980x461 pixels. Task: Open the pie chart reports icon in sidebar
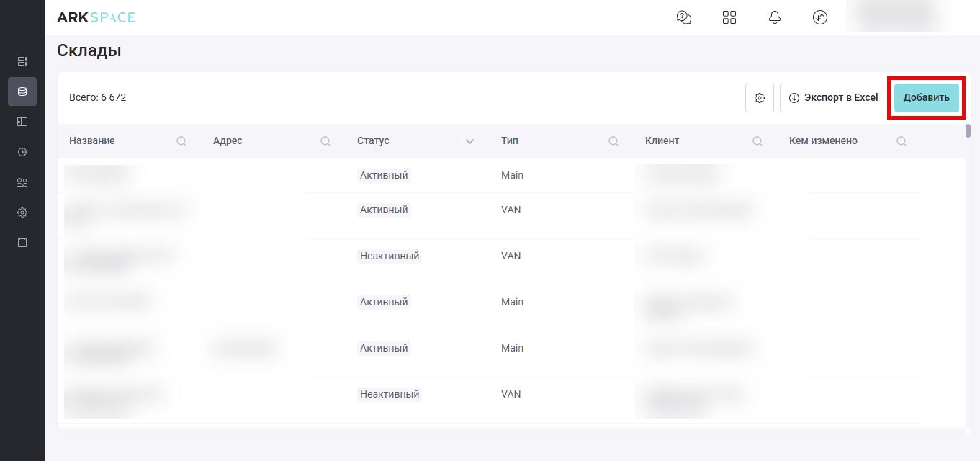(22, 152)
